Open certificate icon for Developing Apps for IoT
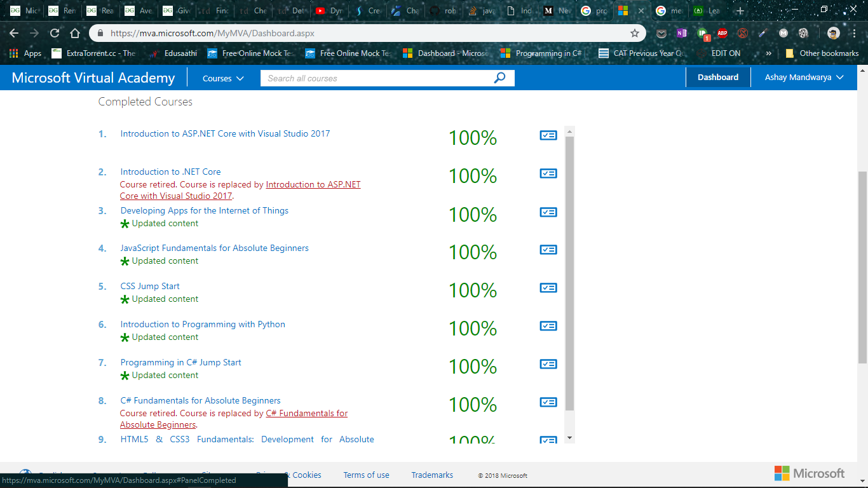 tap(548, 212)
